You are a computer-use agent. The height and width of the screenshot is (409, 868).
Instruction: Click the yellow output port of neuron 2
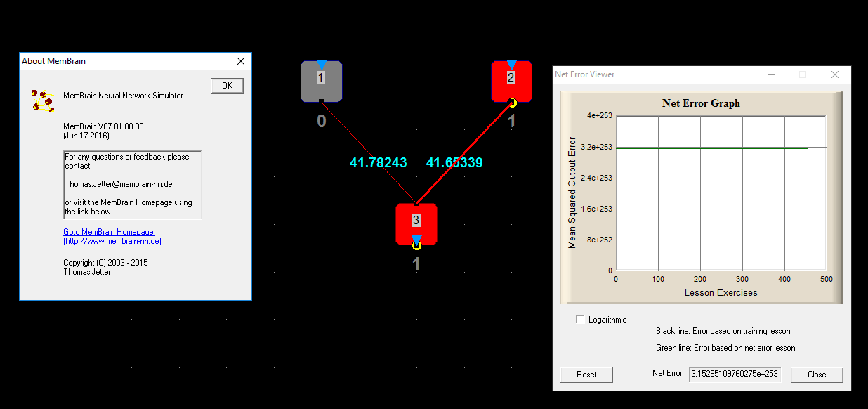(512, 103)
